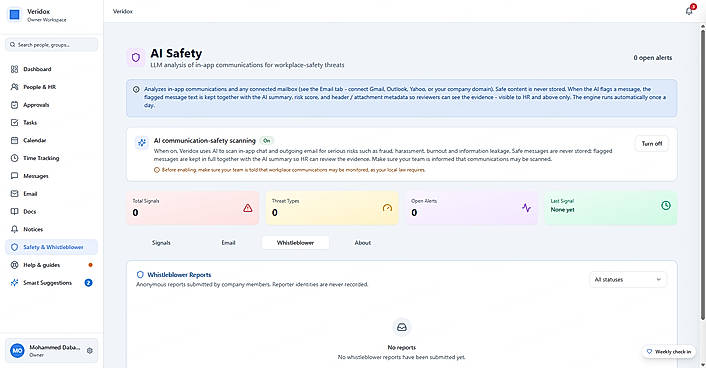Click the AI scanning sparkle icon
Screen dimensions: 706x368
pos(142,143)
